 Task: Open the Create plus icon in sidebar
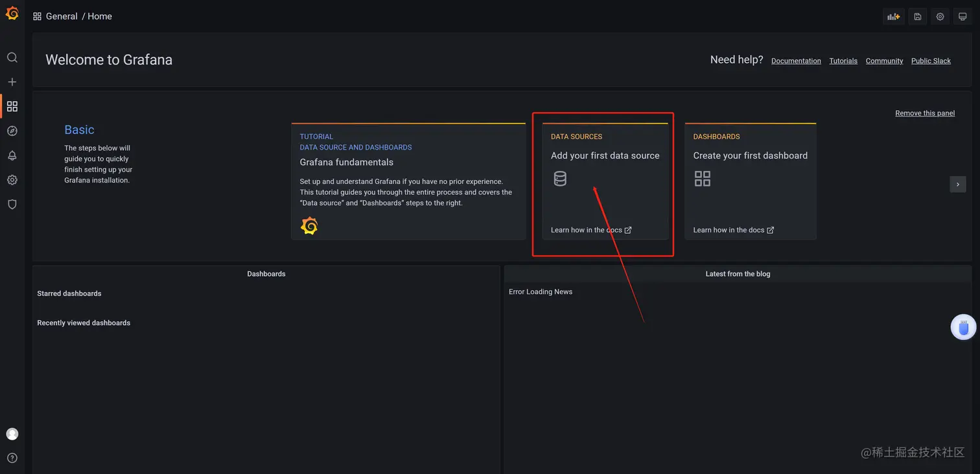[12, 82]
